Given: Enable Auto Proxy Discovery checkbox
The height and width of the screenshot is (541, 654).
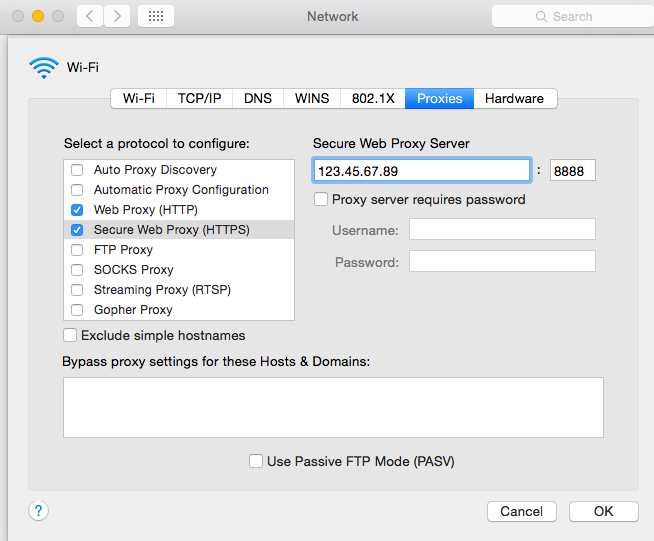Looking at the screenshot, I should (x=77, y=170).
